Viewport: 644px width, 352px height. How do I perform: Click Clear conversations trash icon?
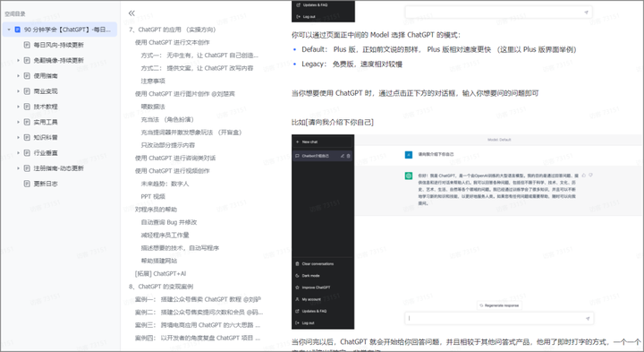click(x=297, y=264)
